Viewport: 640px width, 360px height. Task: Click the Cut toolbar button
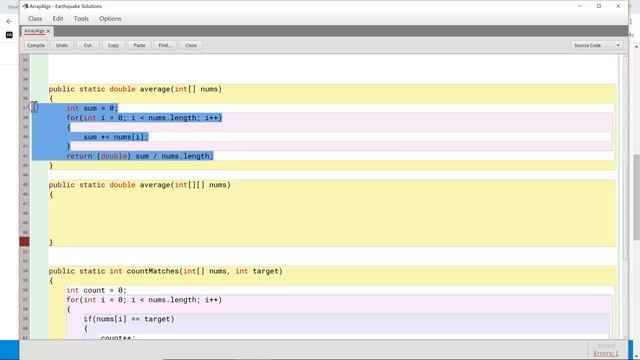pos(87,45)
